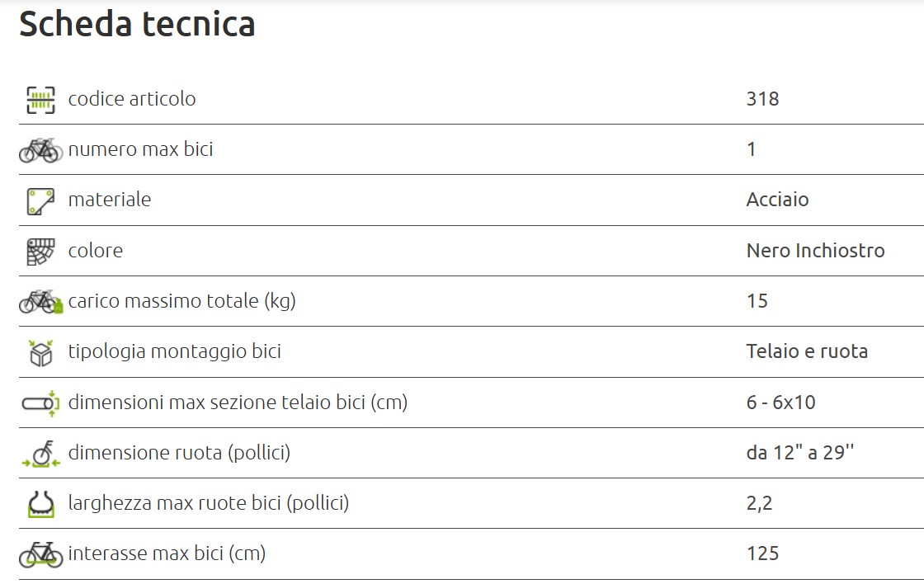Click the value da 12" a 29"

pos(800,453)
